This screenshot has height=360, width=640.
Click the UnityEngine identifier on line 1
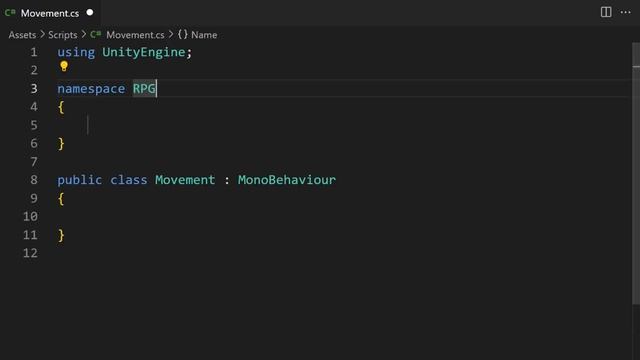tap(144, 52)
